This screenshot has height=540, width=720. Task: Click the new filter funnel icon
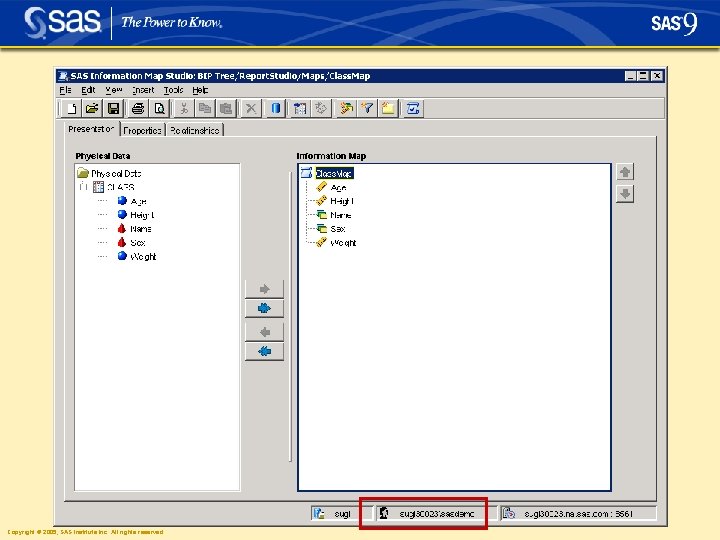(x=367, y=109)
